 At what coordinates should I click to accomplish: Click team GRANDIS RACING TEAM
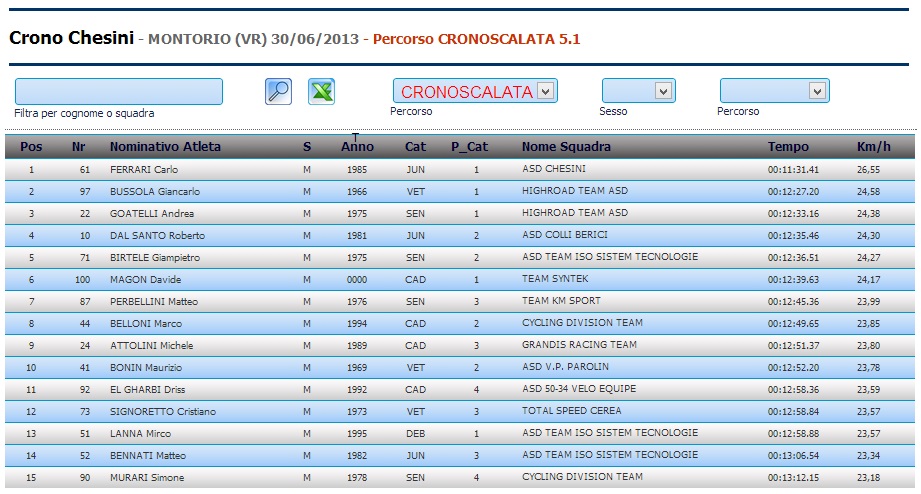579,345
